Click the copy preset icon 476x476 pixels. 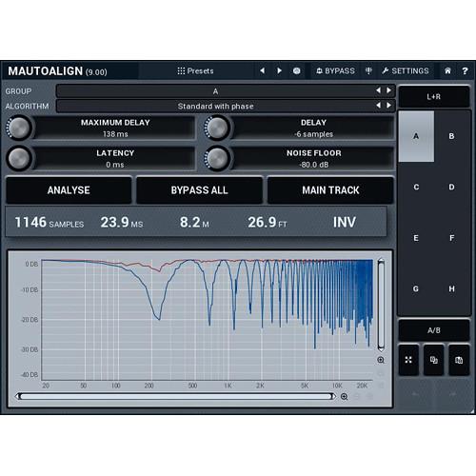tap(434, 360)
